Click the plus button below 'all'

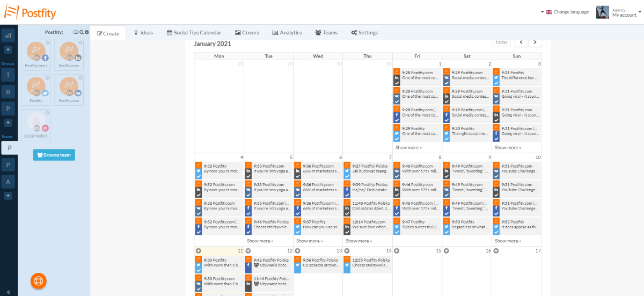8,50
